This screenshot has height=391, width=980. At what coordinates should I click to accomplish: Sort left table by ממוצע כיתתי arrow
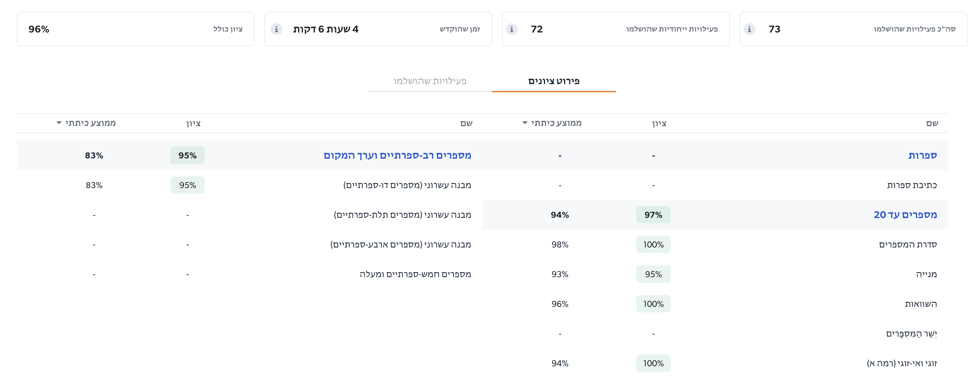59,123
